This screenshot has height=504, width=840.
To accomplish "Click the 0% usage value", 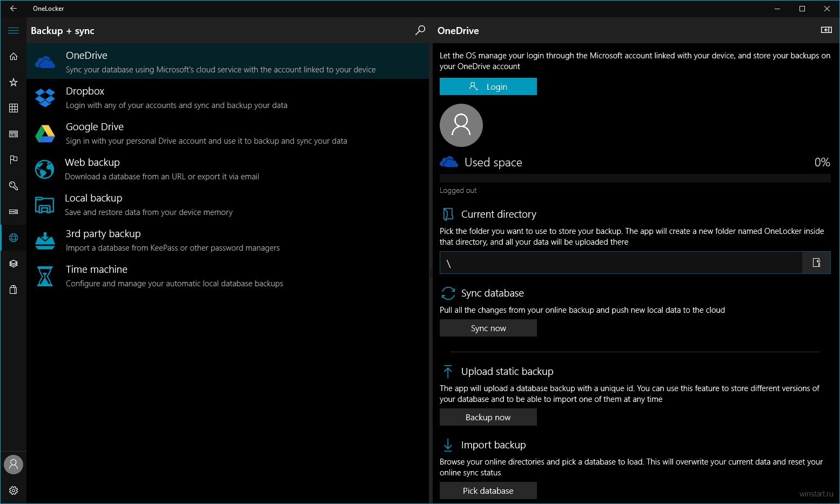I will [x=822, y=163].
